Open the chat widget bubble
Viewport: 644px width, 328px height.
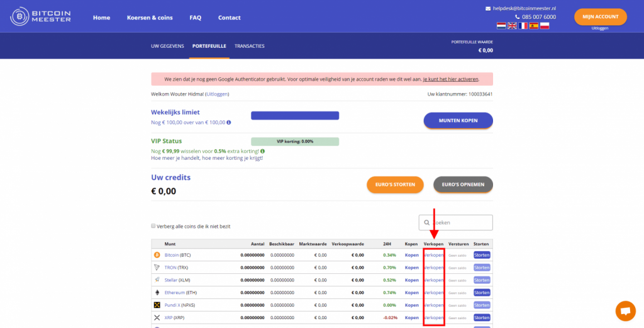point(626,311)
